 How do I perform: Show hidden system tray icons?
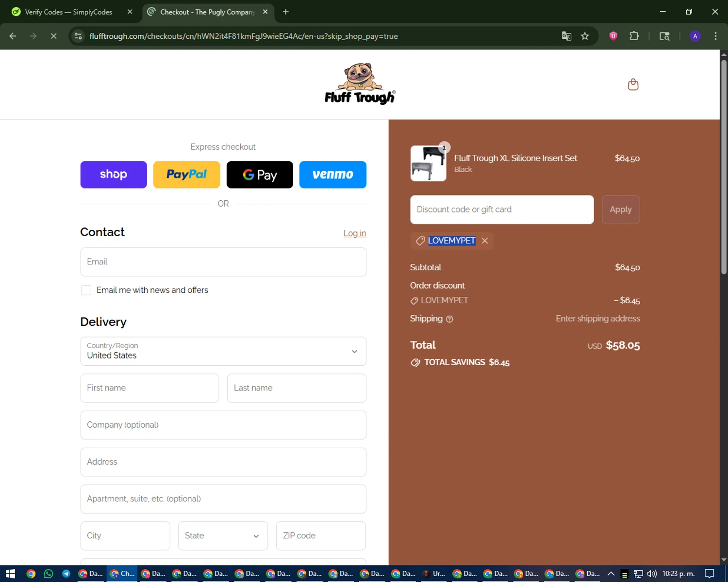point(611,574)
